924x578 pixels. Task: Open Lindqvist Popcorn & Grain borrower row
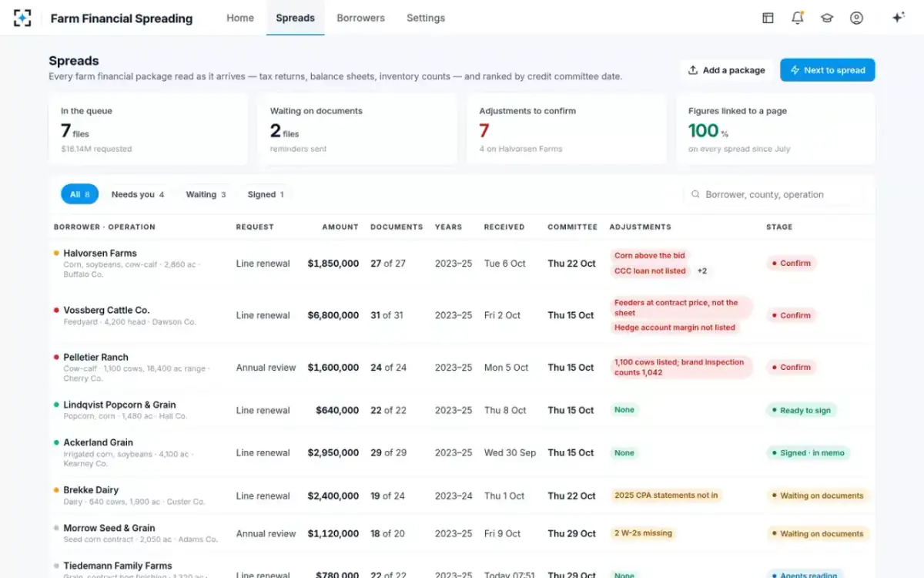point(462,411)
